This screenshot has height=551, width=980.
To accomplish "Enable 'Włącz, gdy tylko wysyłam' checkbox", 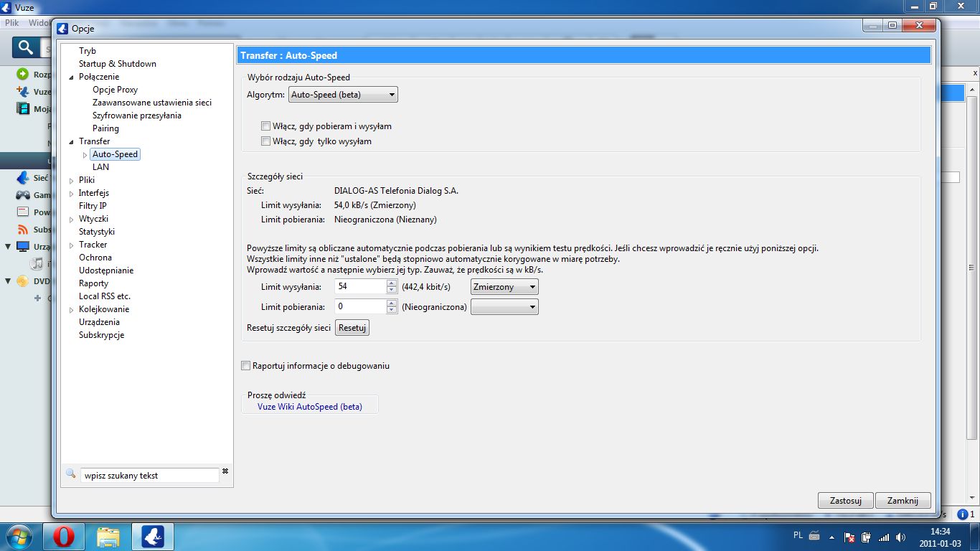I will pos(266,141).
